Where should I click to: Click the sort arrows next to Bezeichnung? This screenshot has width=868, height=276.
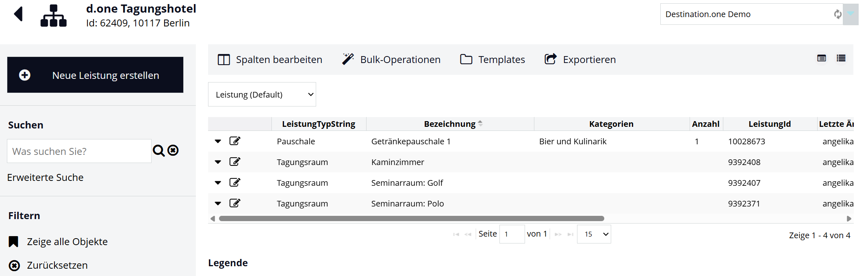click(x=480, y=124)
